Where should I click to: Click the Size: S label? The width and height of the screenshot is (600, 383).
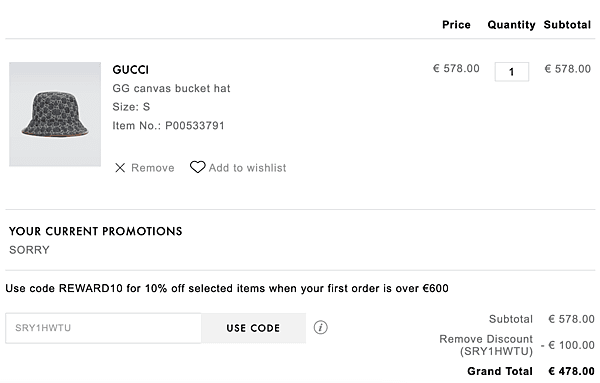[131, 107]
